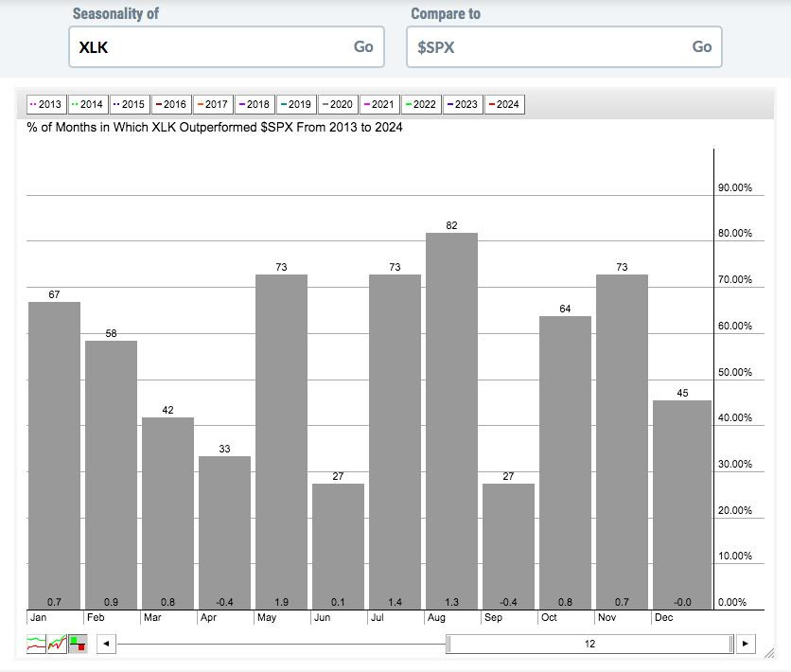Click the April bar labeled 33
791x672 pixels.
point(224,533)
